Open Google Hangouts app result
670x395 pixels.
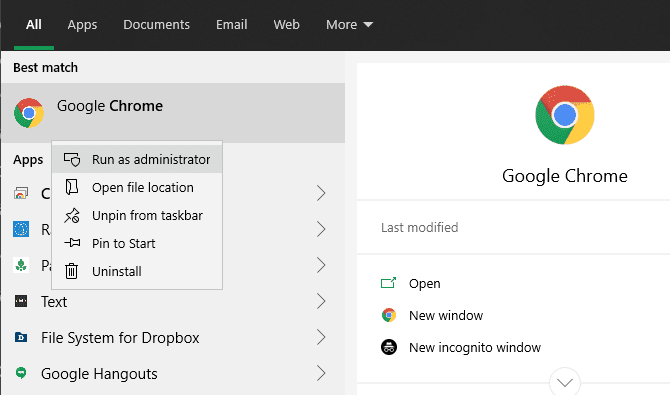[x=99, y=374]
